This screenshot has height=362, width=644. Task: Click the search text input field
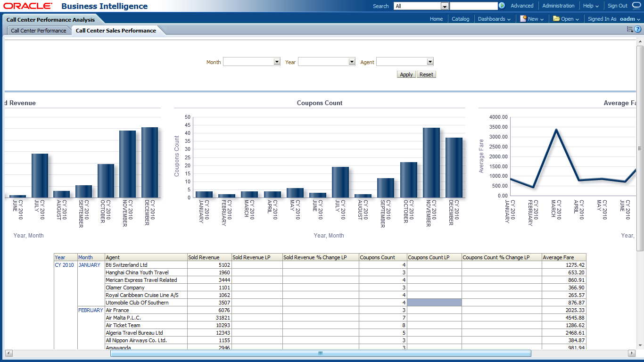click(473, 6)
